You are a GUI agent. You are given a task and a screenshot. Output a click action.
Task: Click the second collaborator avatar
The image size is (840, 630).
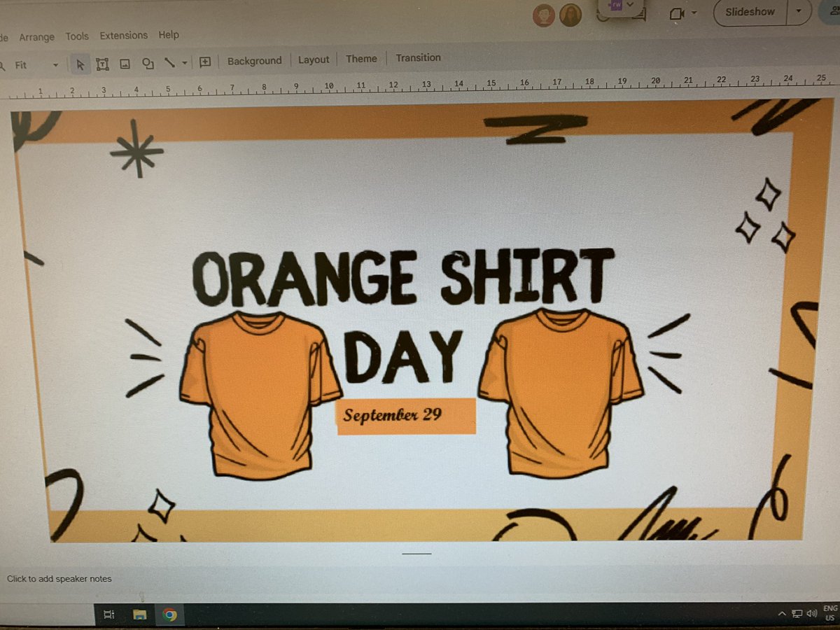570,15
